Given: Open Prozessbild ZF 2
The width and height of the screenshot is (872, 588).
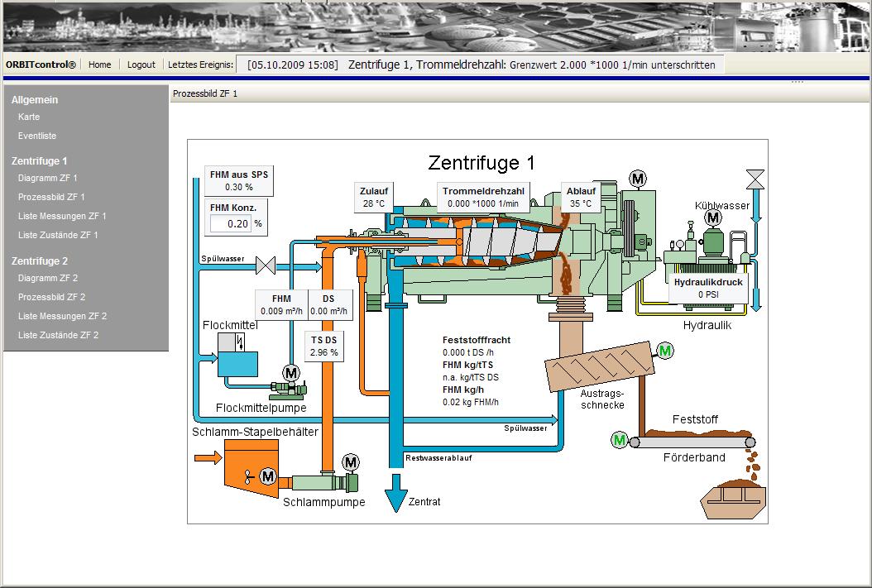Looking at the screenshot, I should pos(51,297).
